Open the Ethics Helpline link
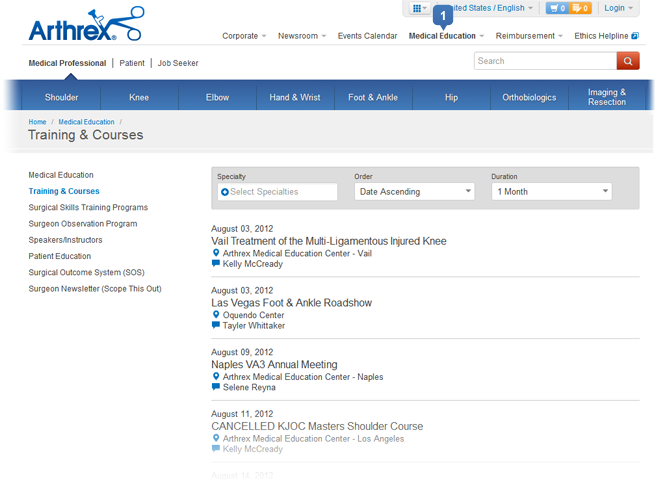This screenshot has width=660, height=492. [606, 36]
